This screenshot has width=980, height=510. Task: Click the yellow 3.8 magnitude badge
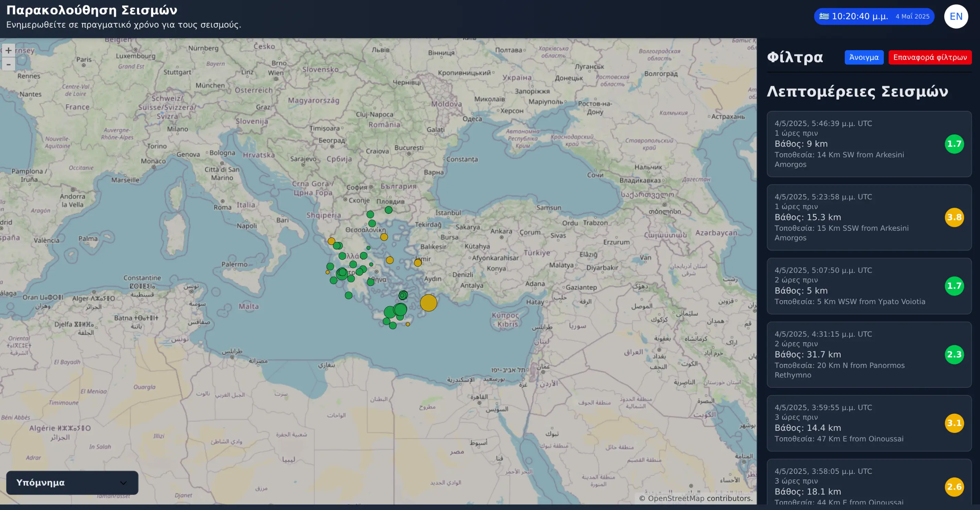pyautogui.click(x=955, y=217)
